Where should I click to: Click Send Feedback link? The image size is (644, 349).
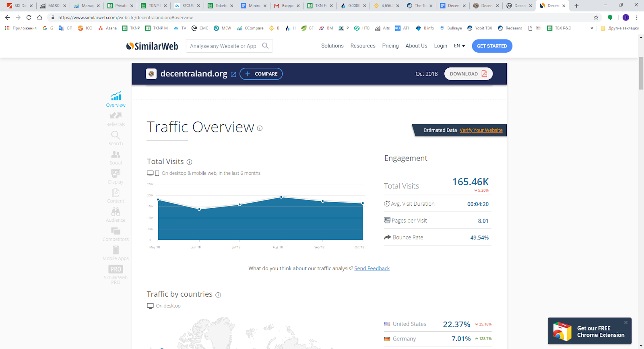point(372,268)
